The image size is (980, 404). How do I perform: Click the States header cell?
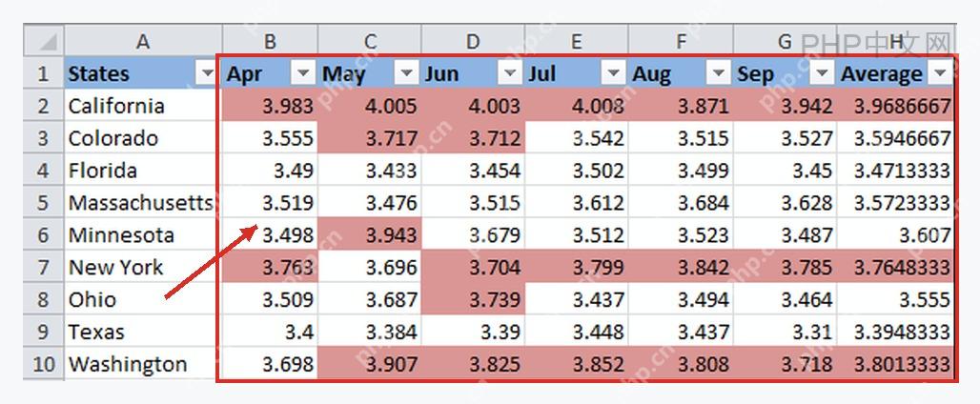143,73
